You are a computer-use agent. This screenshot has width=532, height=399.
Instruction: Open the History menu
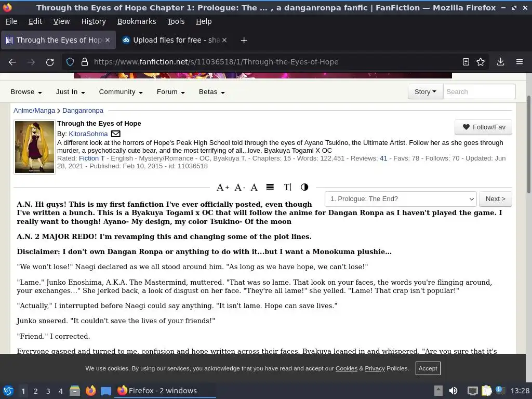[94, 21]
